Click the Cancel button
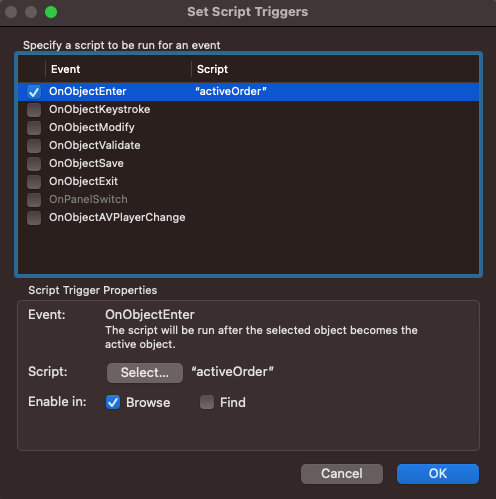Image resolution: width=496 pixels, height=499 pixels. coord(342,474)
